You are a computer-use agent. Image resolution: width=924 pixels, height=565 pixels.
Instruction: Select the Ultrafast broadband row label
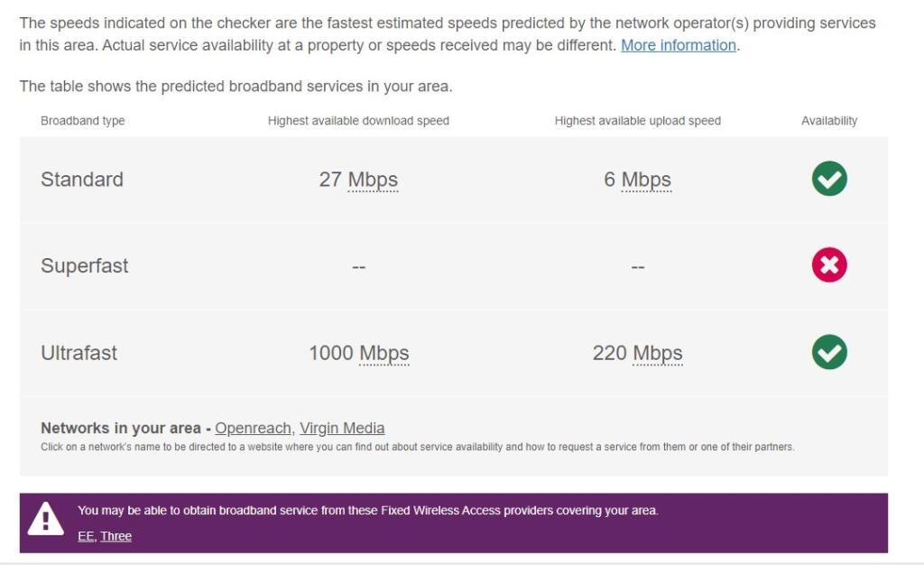point(79,353)
